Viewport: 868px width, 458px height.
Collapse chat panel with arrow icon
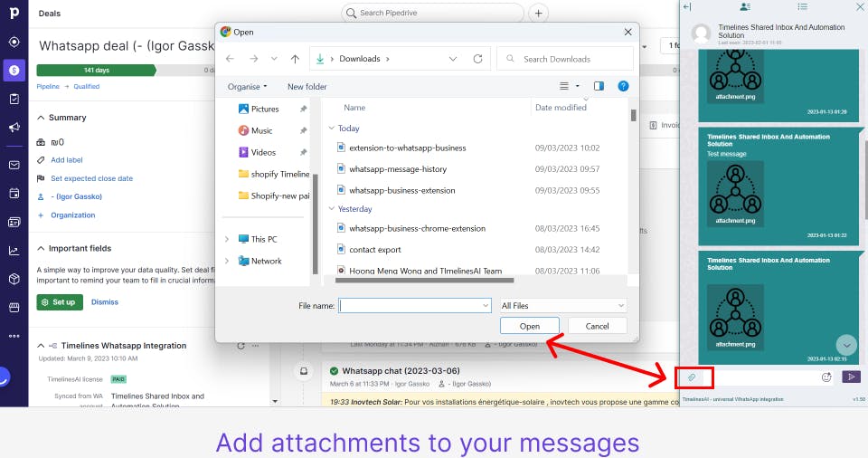[x=687, y=6]
